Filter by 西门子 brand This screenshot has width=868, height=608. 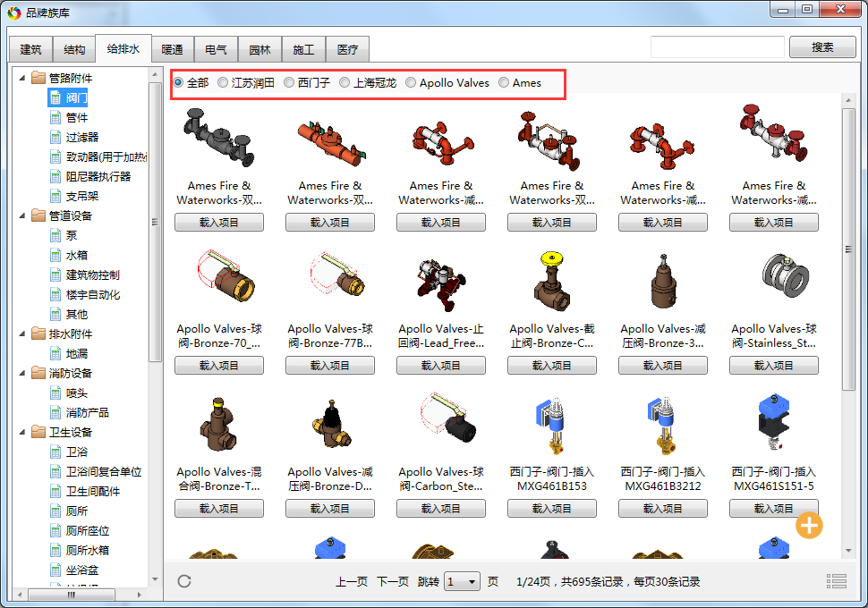coord(307,82)
